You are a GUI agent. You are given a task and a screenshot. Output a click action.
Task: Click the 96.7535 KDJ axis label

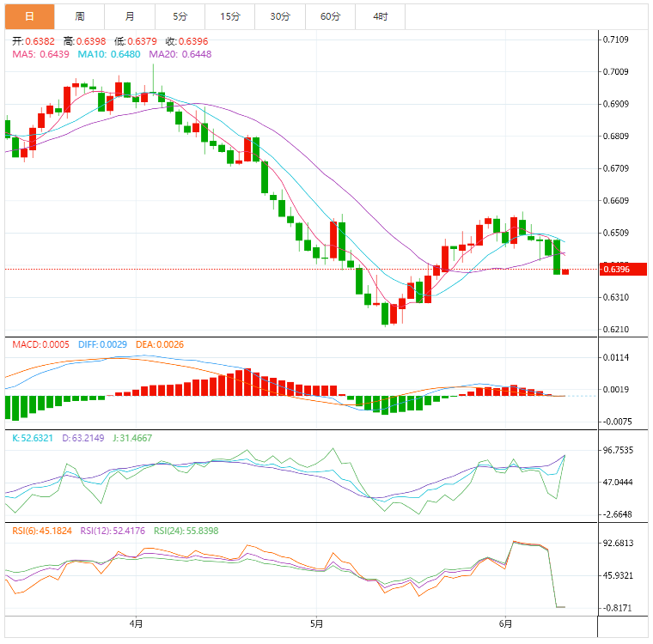pos(618,450)
